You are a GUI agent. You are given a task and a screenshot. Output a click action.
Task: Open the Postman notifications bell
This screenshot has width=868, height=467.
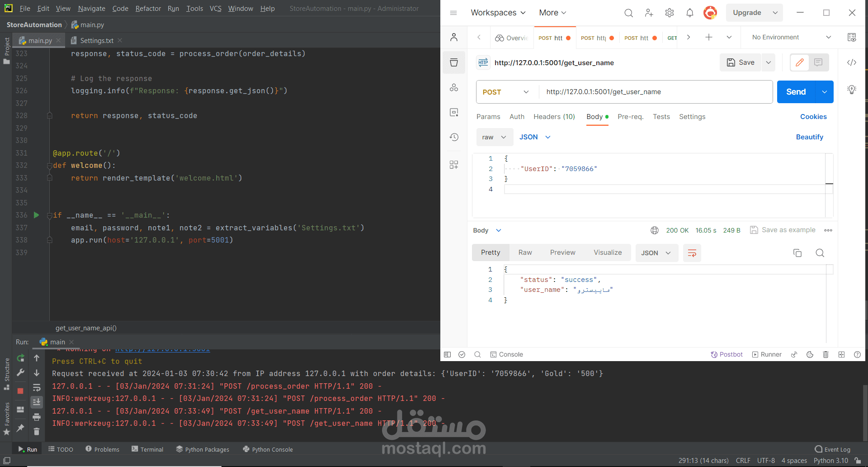(x=690, y=13)
